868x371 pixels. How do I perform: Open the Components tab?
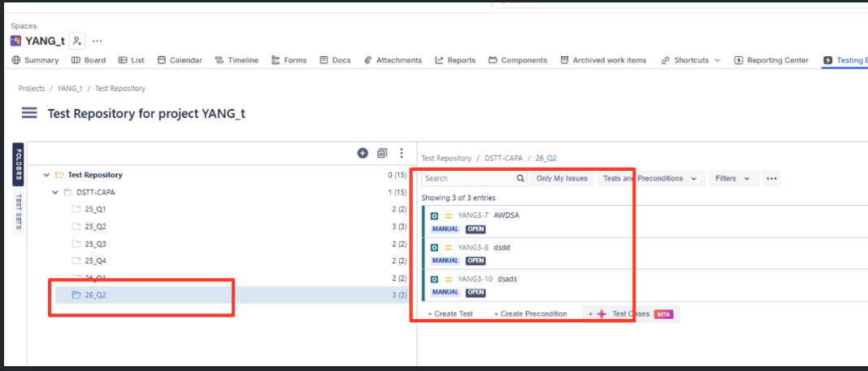[518, 60]
